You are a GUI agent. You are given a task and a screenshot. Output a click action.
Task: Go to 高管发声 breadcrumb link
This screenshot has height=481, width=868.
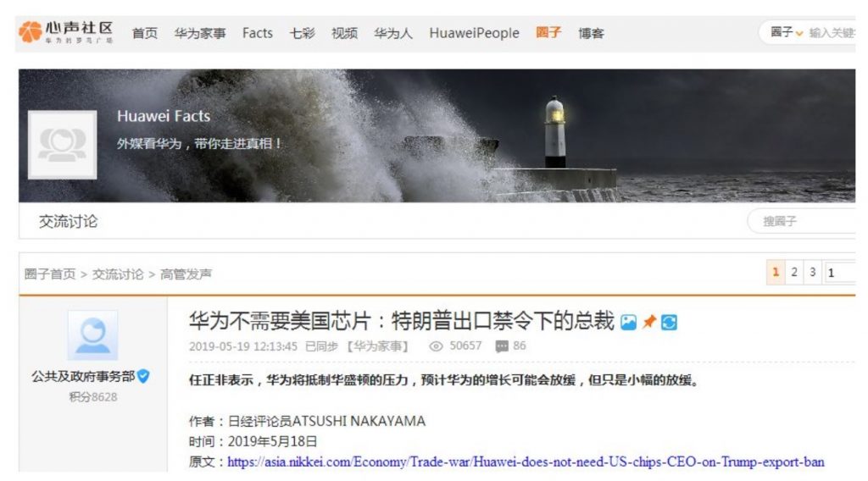(x=186, y=274)
